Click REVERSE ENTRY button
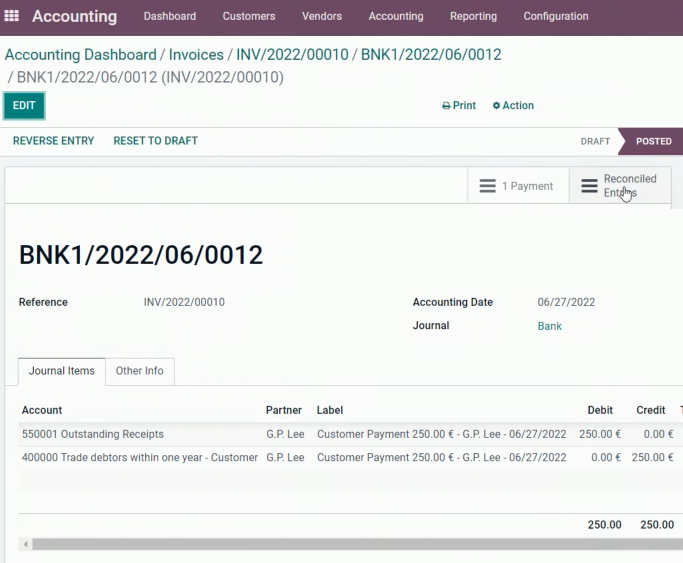The height and width of the screenshot is (563, 683). coord(54,141)
